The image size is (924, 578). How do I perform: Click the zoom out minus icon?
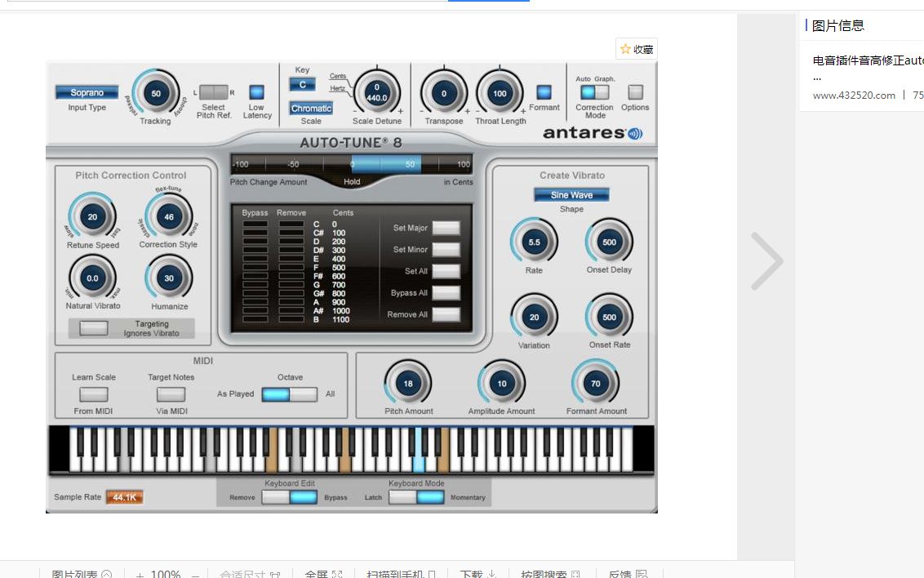pos(195,574)
